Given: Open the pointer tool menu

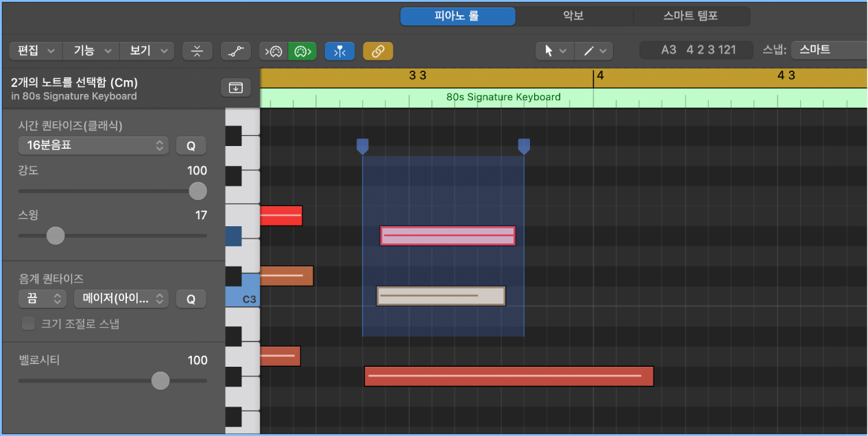Looking at the screenshot, I should point(554,51).
